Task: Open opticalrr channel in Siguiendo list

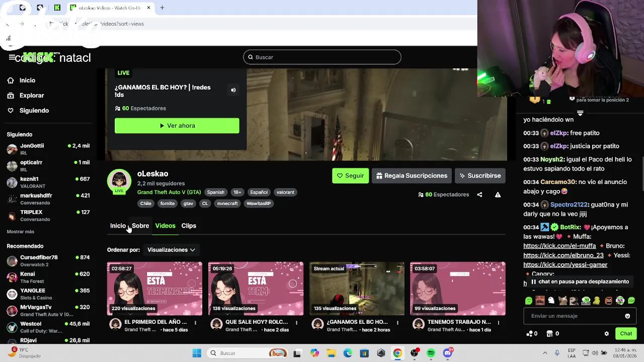Action: pyautogui.click(x=48, y=165)
